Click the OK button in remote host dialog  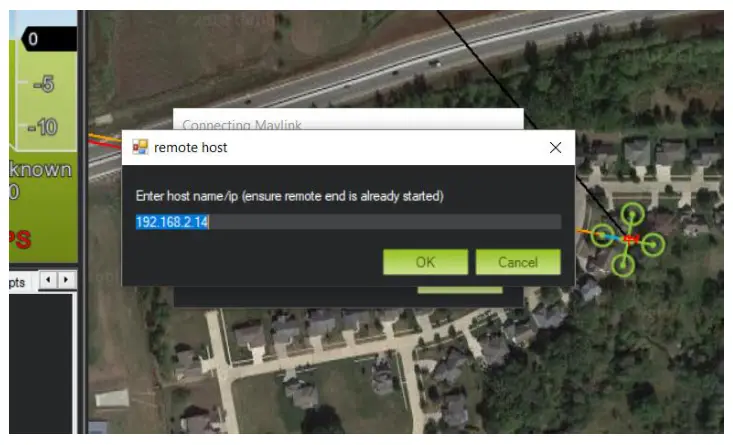click(x=425, y=262)
